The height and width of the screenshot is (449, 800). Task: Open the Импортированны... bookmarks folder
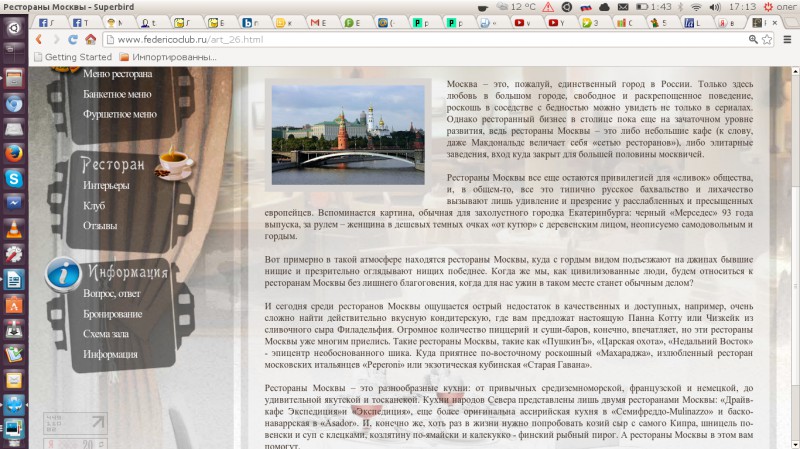pyautogui.click(x=168, y=57)
